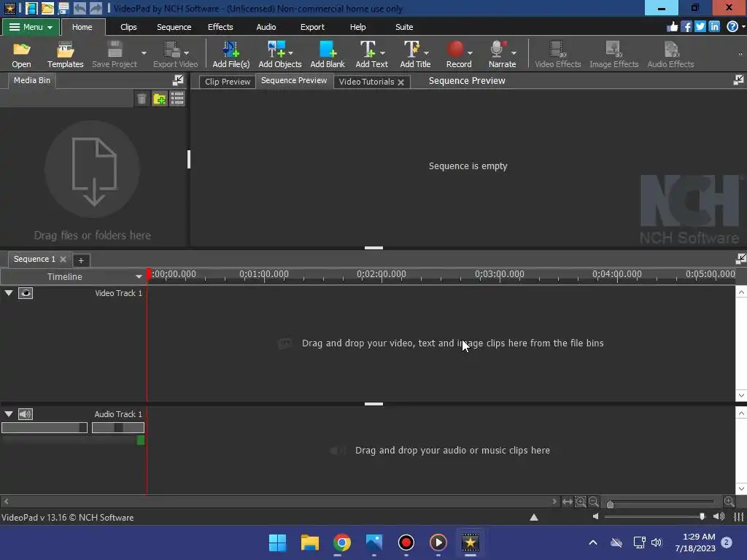The width and height of the screenshot is (747, 560).
Task: Adjust the timeline zoom slider
Action: click(x=611, y=504)
